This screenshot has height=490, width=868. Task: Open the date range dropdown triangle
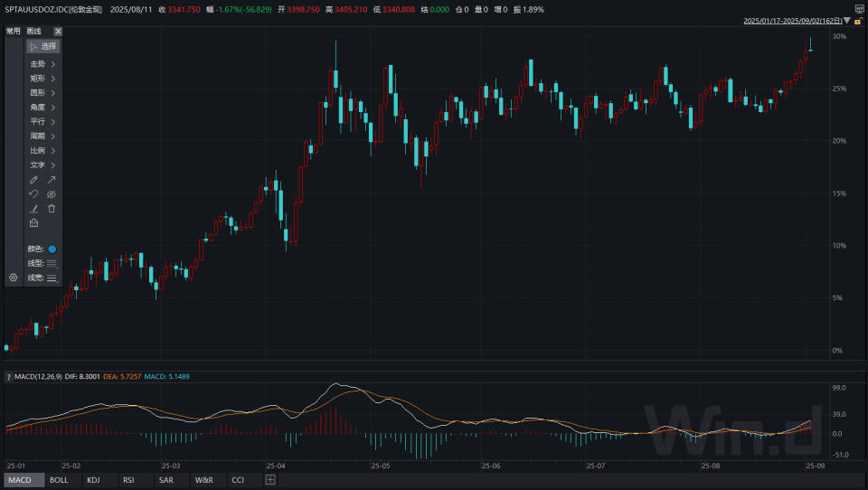(x=847, y=21)
